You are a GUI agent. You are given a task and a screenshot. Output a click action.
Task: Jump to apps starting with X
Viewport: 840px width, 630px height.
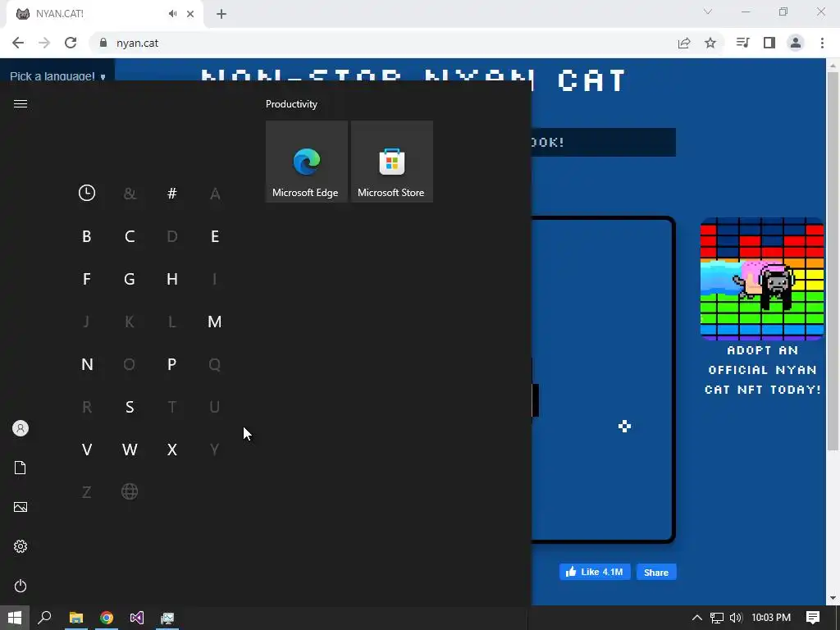(172, 450)
